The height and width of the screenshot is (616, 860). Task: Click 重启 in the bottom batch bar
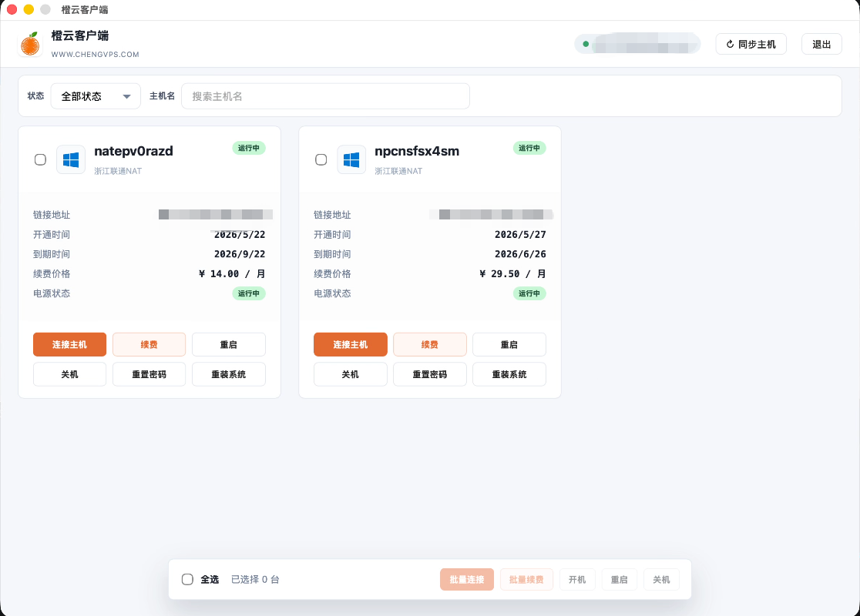click(620, 579)
